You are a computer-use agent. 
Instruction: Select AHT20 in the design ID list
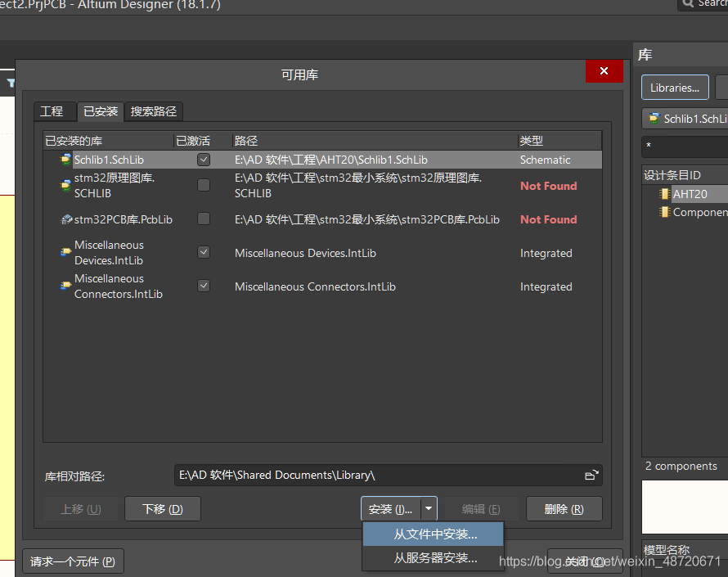coord(690,194)
